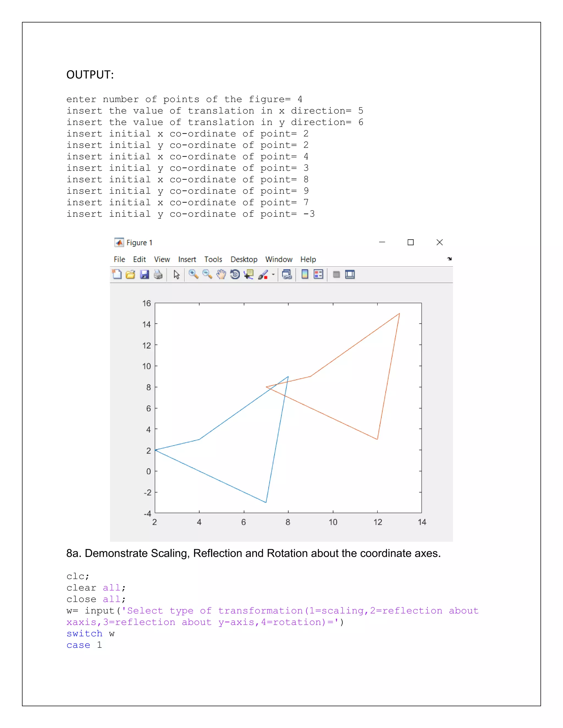Activate the Zoom Out magnifier tool
The width and height of the screenshot is (563, 728).
pyautogui.click(x=207, y=274)
